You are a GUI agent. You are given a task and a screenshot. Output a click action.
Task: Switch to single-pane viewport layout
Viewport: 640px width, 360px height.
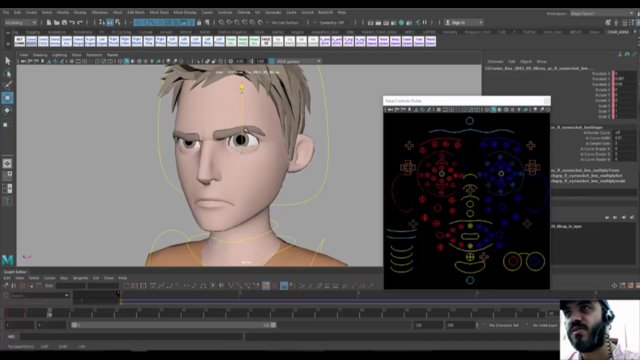click(x=7, y=164)
